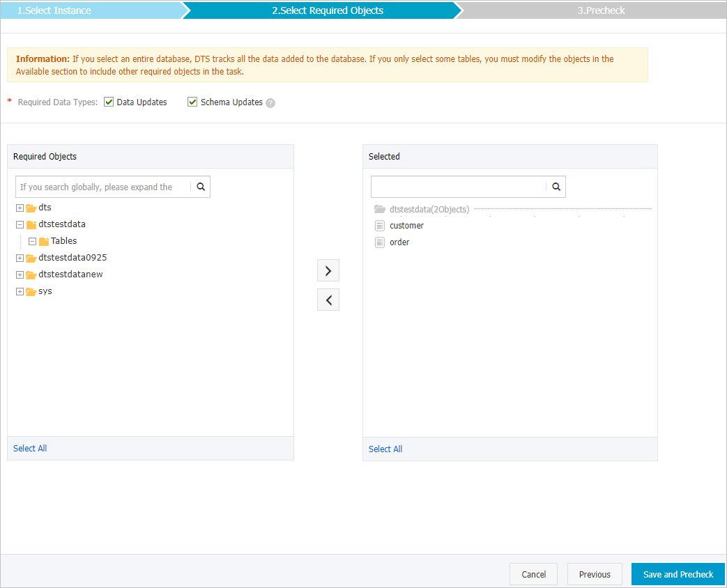The image size is (727, 588).
Task: Open the help icon beside Schema Updates
Action: [271, 102]
